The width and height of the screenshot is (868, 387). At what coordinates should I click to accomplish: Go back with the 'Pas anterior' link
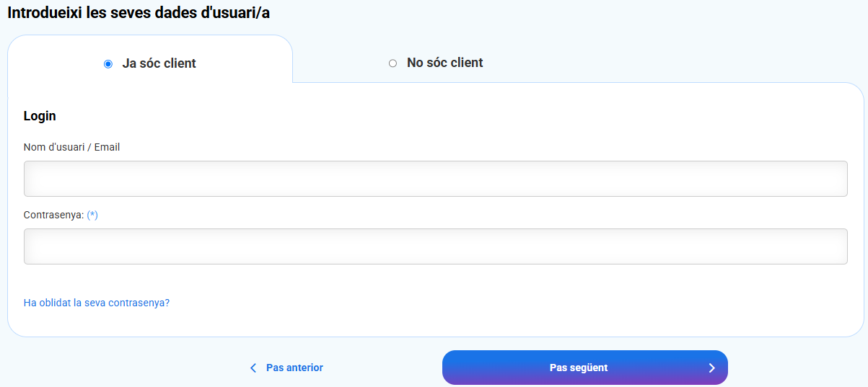tap(294, 368)
